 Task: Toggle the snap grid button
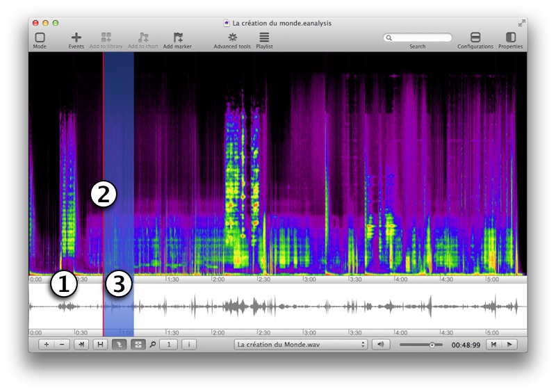(138, 345)
